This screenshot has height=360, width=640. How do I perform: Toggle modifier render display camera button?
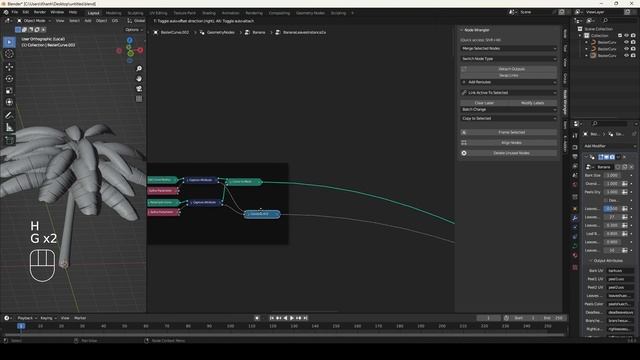(x=612, y=157)
